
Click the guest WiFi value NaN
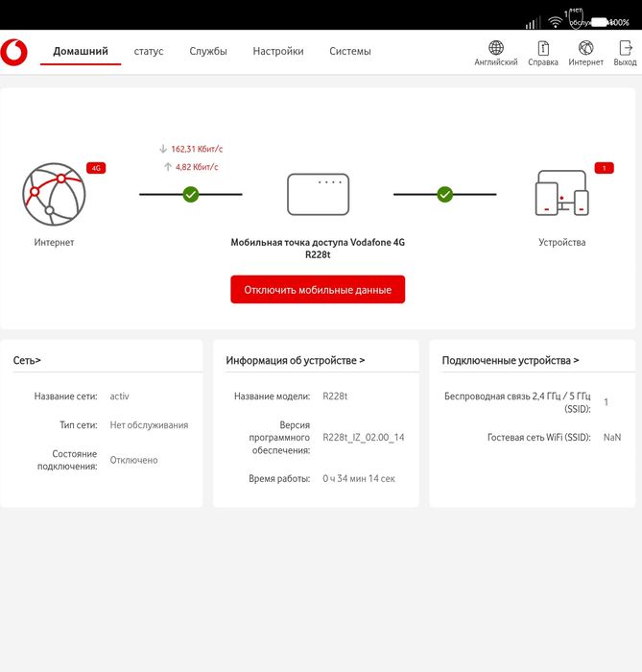612,438
